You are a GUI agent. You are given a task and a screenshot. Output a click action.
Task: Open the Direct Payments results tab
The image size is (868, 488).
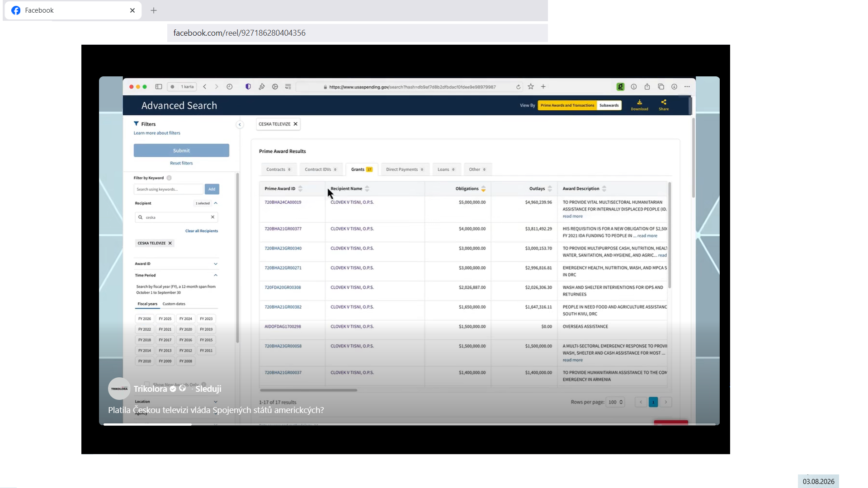[x=405, y=169]
